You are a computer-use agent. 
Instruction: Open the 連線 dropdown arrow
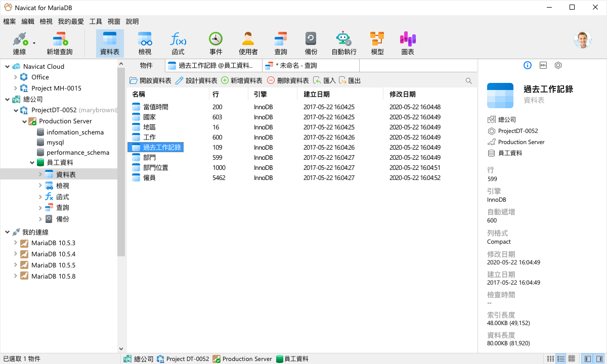[34, 43]
